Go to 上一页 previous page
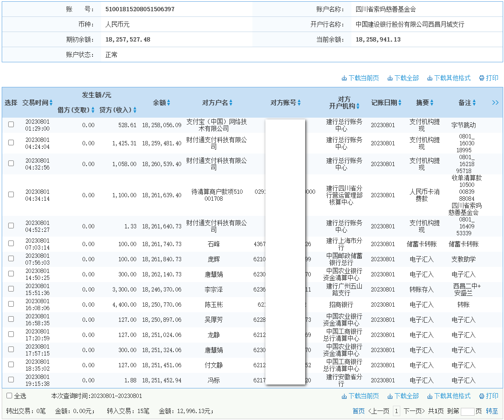This screenshot has width=504, height=420. (379, 411)
